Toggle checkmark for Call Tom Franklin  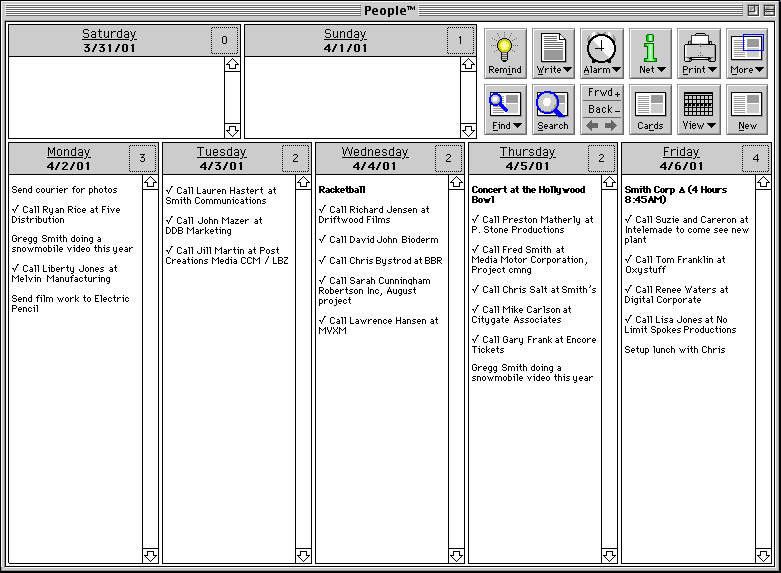[628, 260]
